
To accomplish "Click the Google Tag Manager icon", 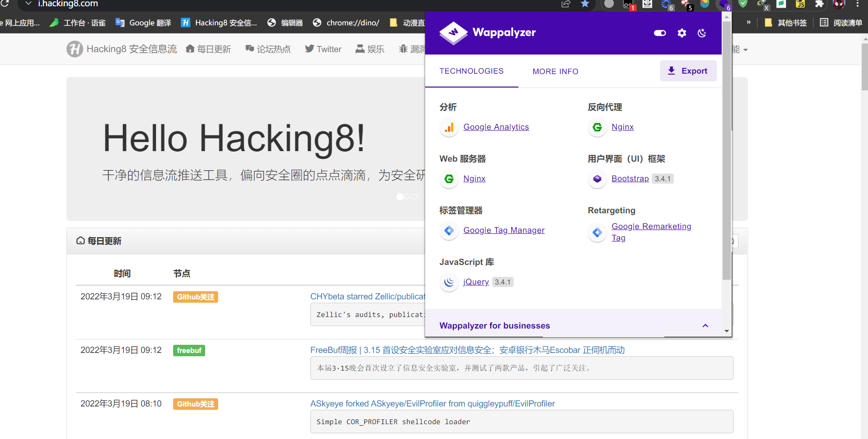I will [x=449, y=230].
